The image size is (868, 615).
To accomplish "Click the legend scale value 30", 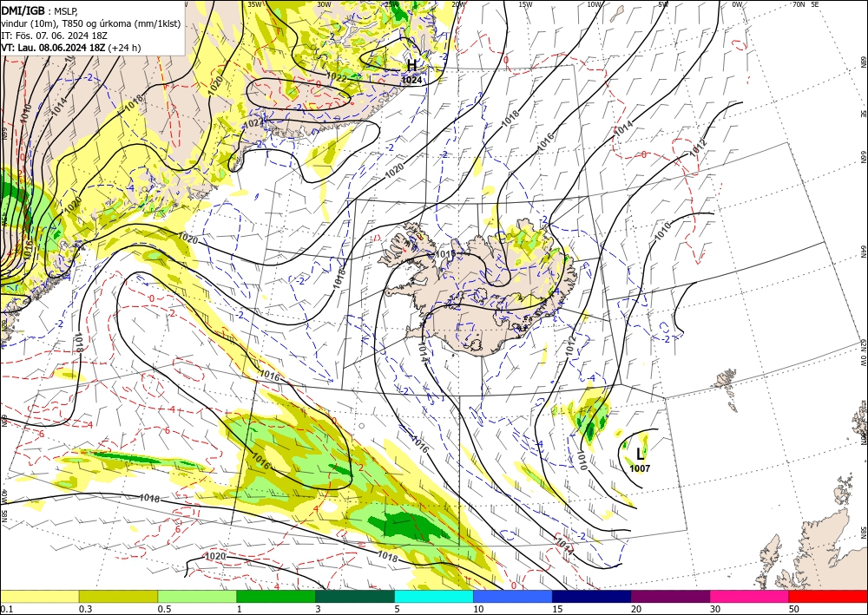I will [715, 609].
